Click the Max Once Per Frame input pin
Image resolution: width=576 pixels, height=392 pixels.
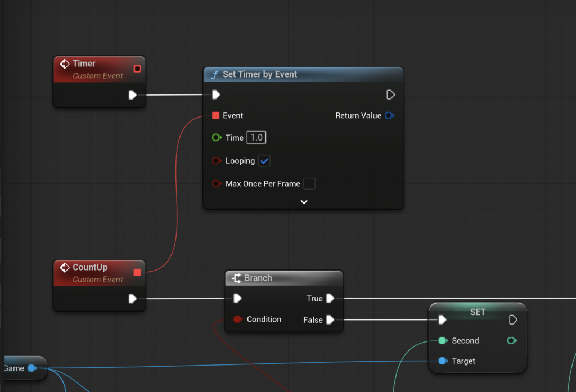[217, 184]
